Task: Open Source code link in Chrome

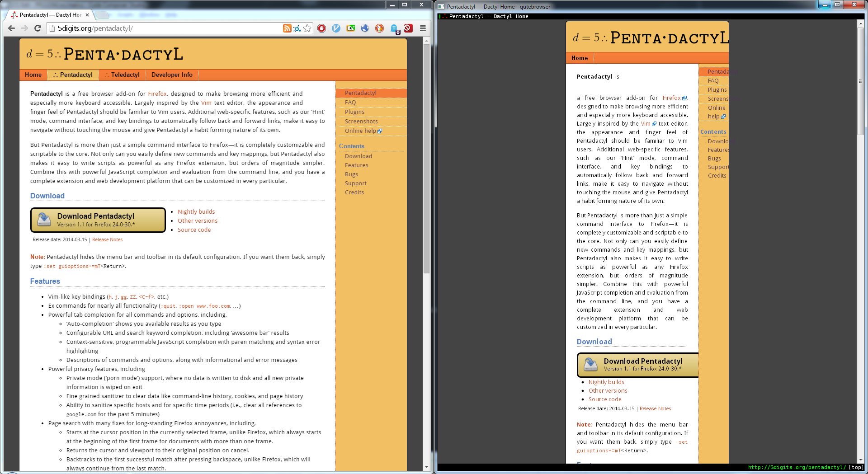Action: (x=194, y=230)
